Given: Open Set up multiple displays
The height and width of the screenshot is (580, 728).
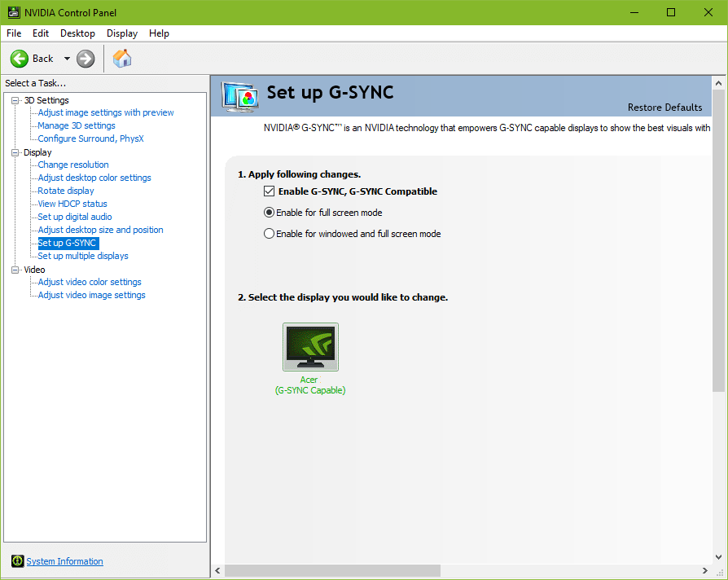Looking at the screenshot, I should (x=83, y=256).
